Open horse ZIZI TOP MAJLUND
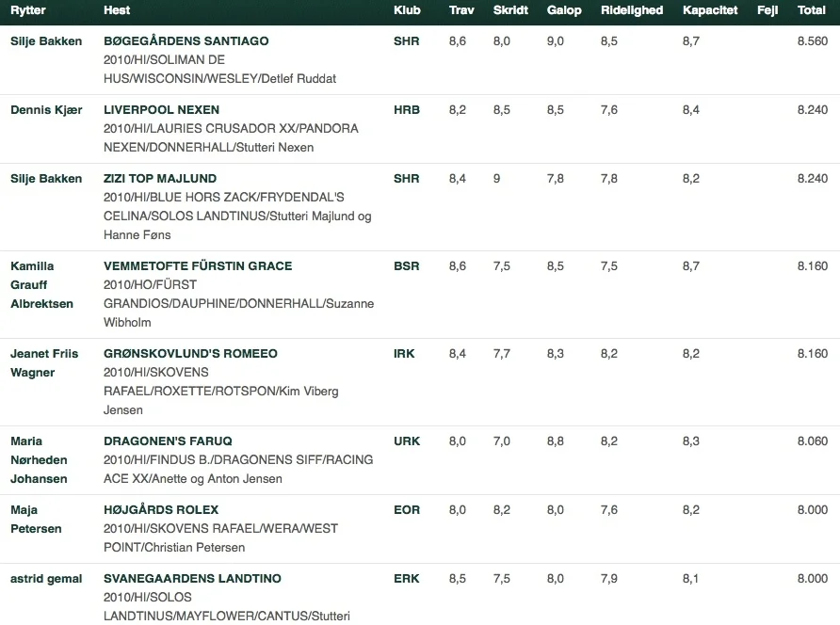Viewport: 840px width, 625px height. (x=160, y=178)
